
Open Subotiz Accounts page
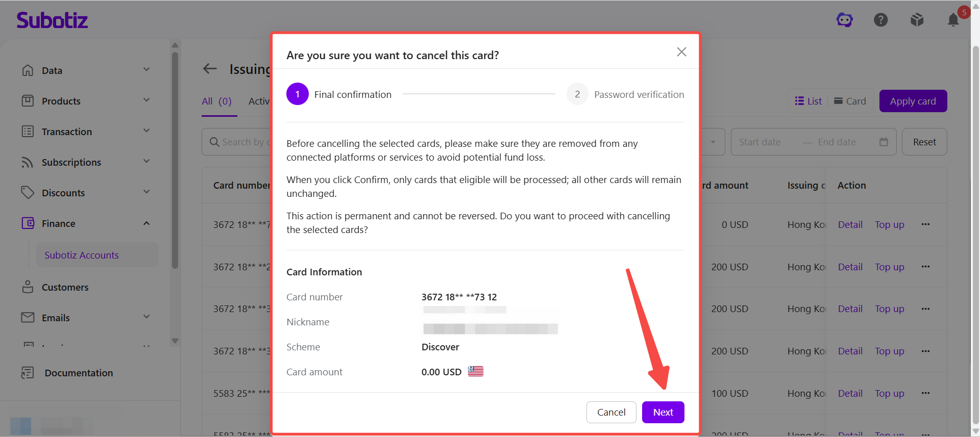82,255
